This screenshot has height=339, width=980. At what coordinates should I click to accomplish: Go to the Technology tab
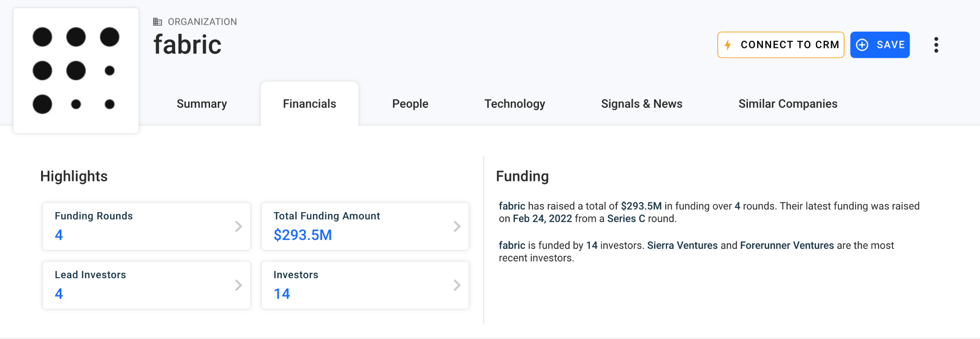tap(514, 104)
